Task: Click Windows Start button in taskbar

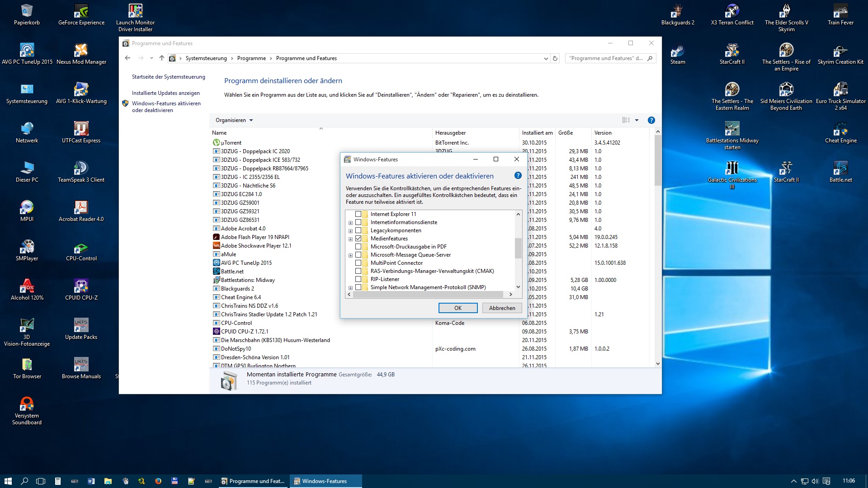Action: [8, 481]
